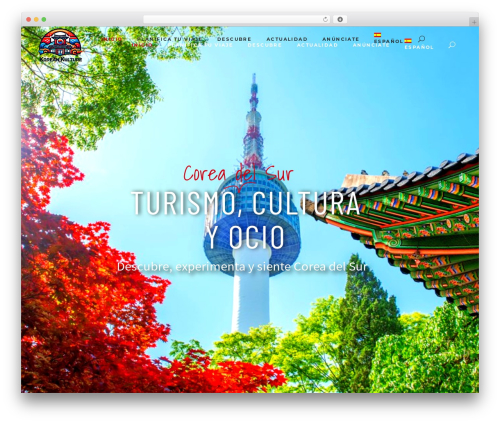
Task: Minimize the browser with yellow button
Action: click(36, 19)
